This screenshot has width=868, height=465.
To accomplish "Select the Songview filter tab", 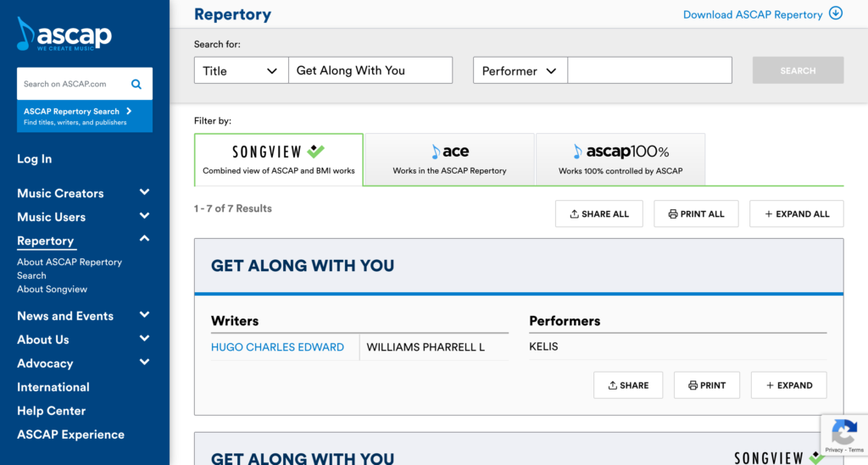I will point(278,159).
